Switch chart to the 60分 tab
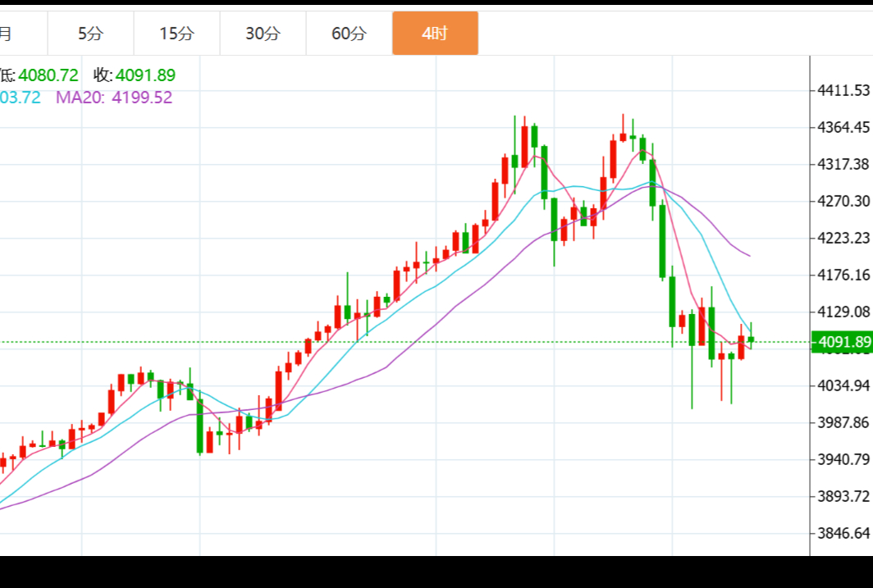873x588 pixels. click(349, 34)
